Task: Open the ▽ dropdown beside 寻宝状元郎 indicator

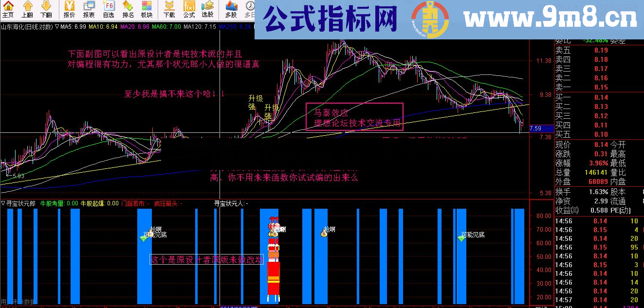Action: (4, 202)
